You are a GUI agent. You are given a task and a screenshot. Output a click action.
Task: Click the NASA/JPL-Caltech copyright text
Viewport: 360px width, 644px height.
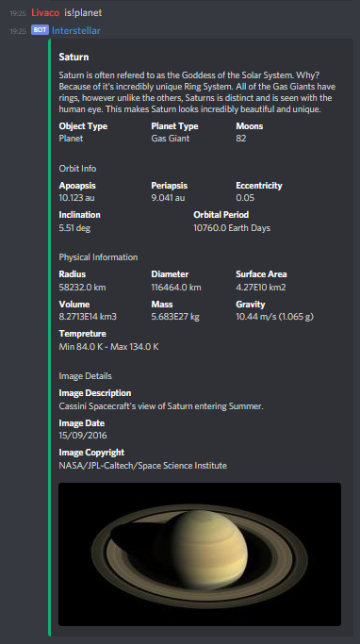143,466
